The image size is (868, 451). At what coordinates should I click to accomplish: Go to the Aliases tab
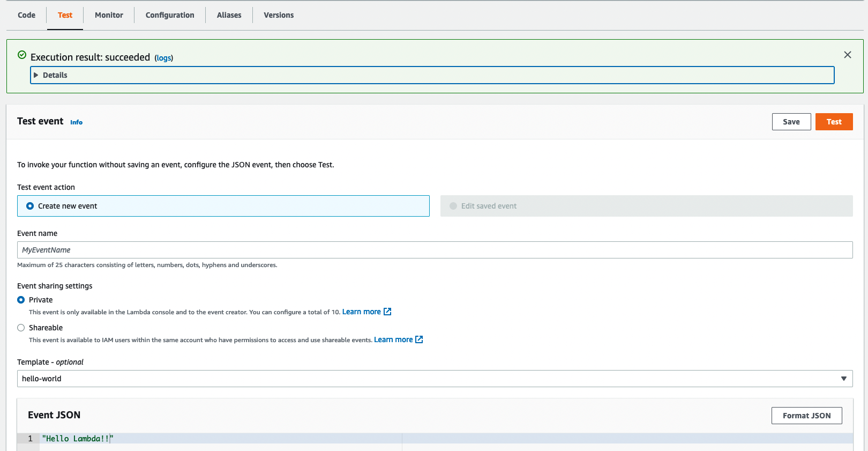click(229, 15)
